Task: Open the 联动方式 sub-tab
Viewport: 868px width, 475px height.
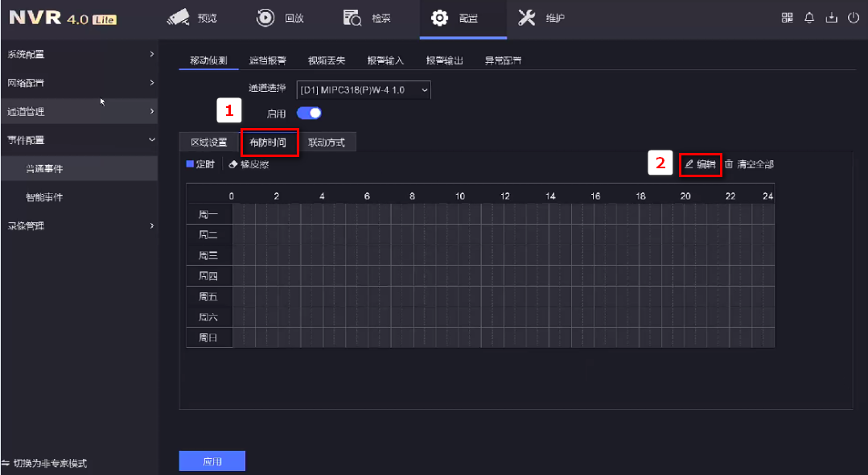Action: pos(327,142)
